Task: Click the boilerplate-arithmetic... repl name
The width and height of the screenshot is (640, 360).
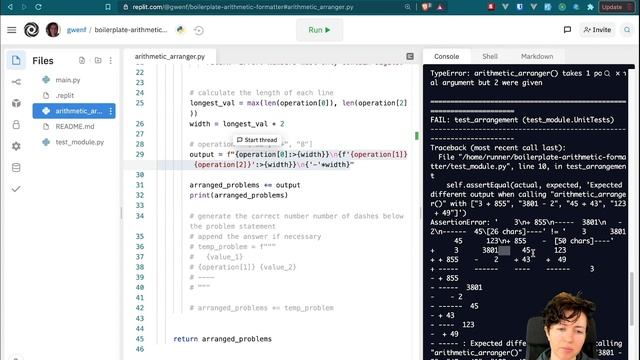Action: point(131,30)
